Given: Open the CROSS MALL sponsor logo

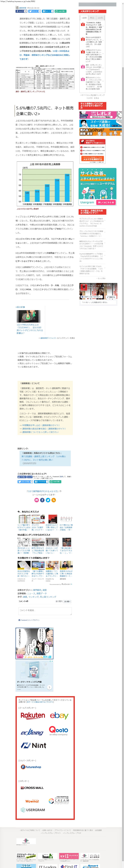Looking at the screenshot, I should 32,788.
